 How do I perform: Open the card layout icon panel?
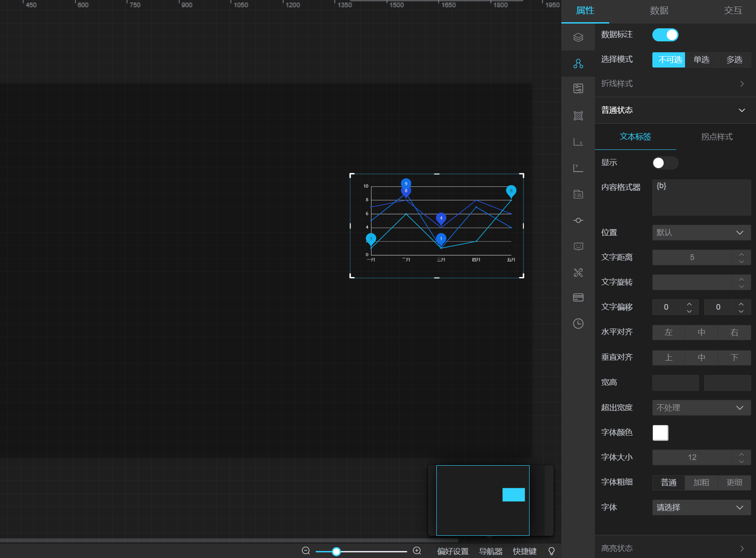coord(578,298)
